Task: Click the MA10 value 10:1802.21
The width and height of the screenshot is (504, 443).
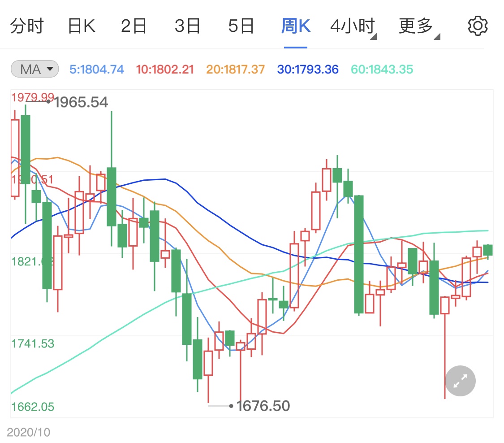Action: 165,69
